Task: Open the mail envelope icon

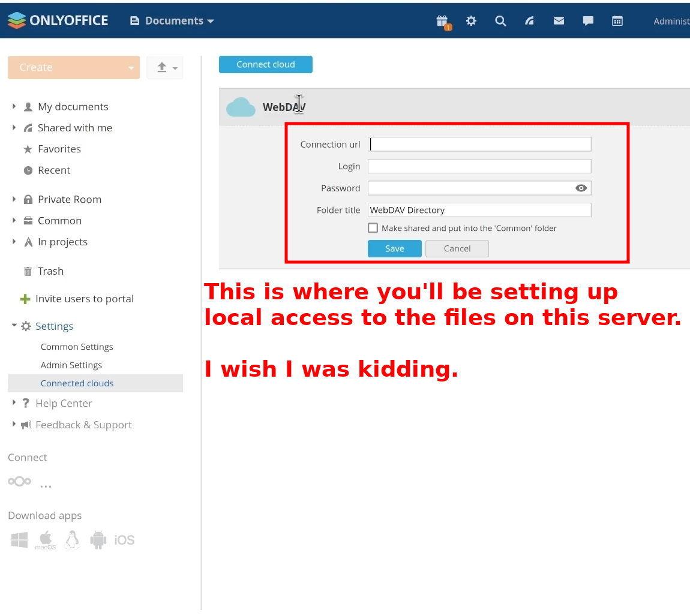Action: [x=559, y=20]
